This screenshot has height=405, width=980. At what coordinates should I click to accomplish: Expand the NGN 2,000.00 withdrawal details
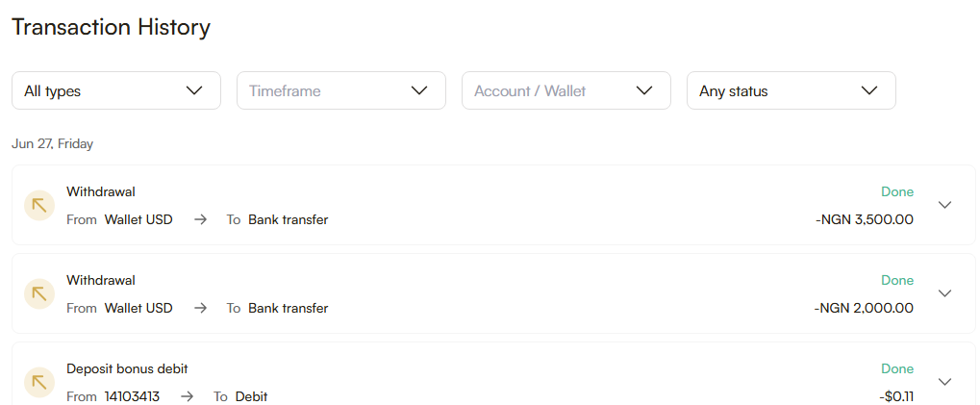pos(944,293)
